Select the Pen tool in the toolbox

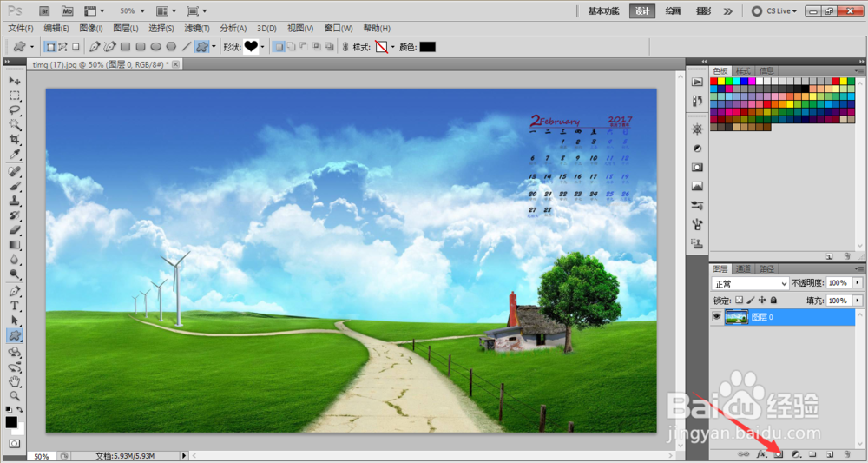tap(15, 291)
